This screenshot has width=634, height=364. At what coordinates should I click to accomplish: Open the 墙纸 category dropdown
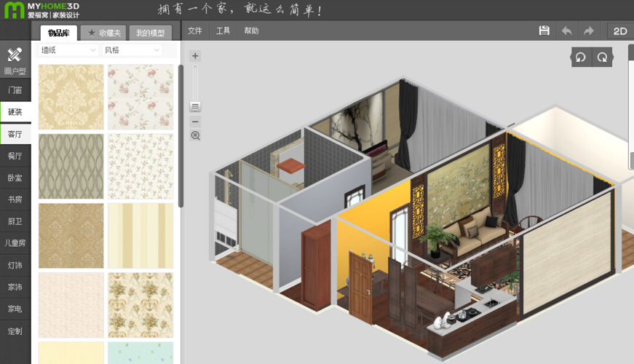tap(68, 50)
